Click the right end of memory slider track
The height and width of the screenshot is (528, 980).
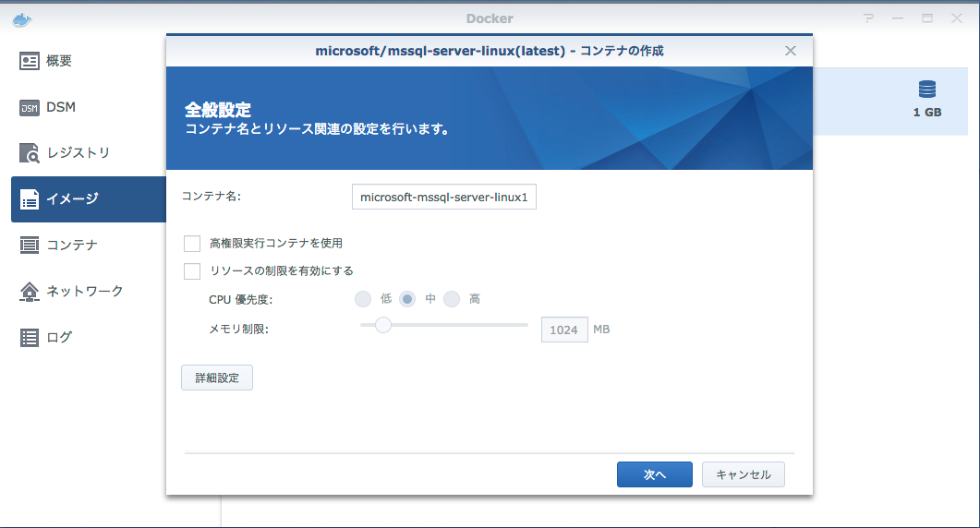pyautogui.click(x=526, y=325)
